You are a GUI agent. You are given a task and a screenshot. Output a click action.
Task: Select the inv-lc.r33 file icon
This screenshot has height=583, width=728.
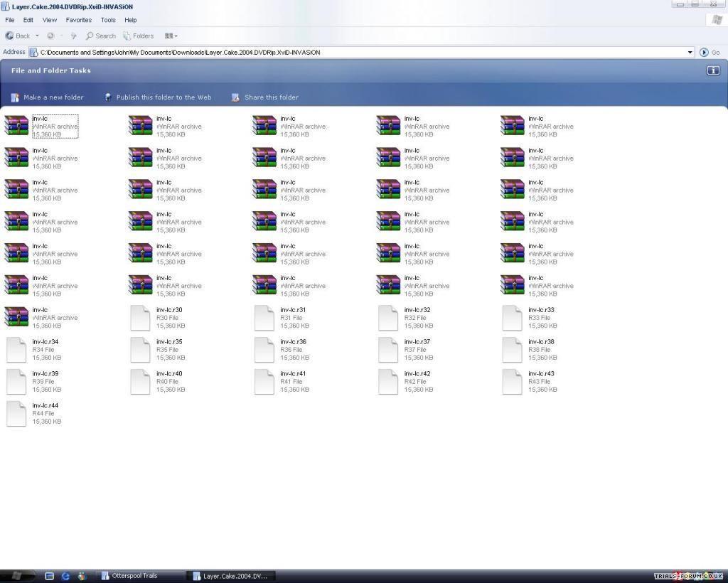click(x=512, y=318)
